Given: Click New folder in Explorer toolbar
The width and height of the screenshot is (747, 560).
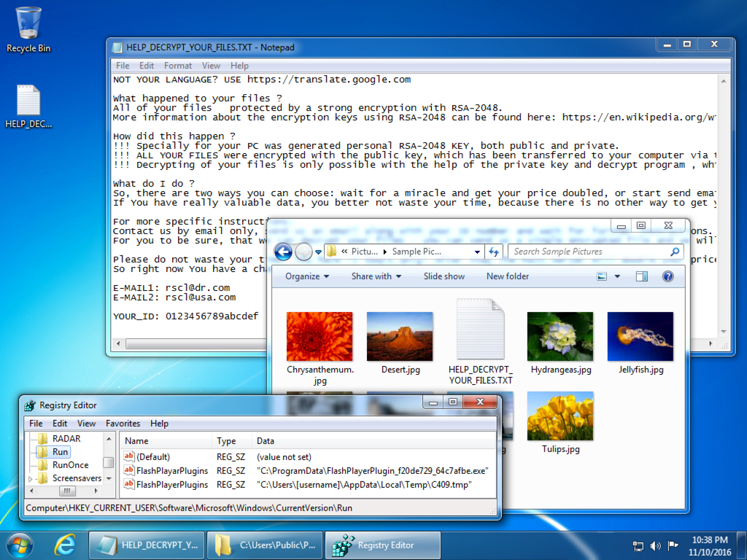Looking at the screenshot, I should pyautogui.click(x=508, y=276).
